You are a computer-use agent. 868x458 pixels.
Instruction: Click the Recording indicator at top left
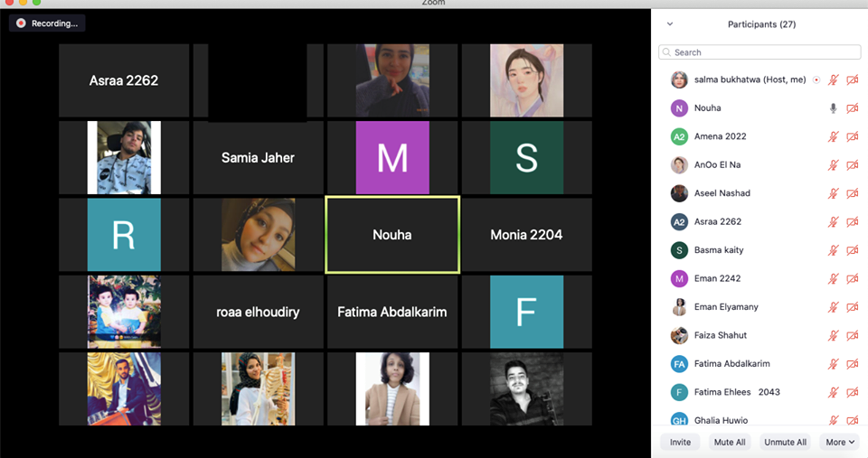47,23
